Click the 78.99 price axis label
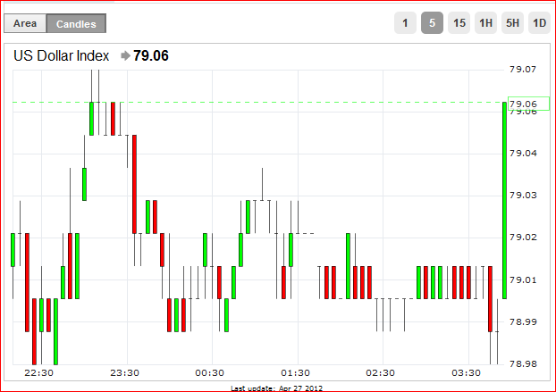This screenshot has width=556, height=392. 523,321
